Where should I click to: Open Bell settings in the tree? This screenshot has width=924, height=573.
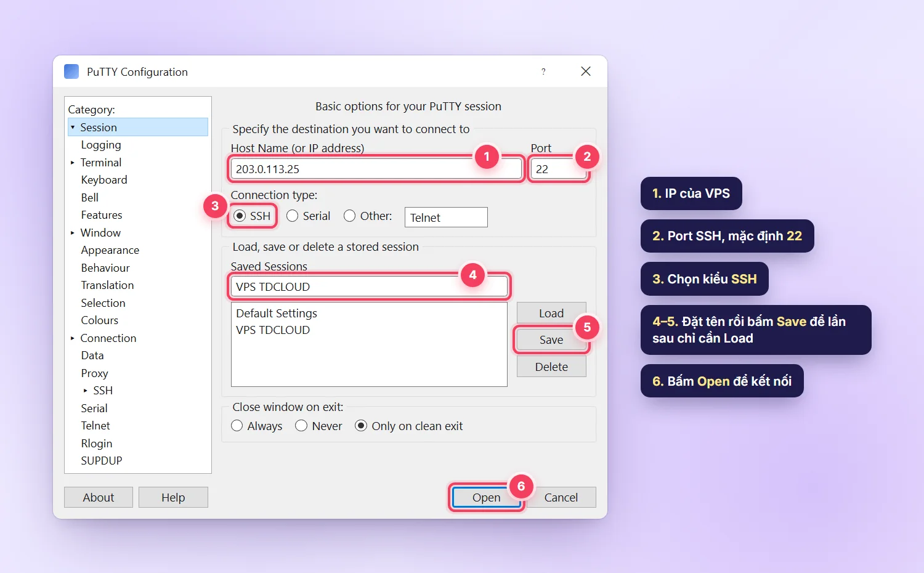(x=90, y=198)
